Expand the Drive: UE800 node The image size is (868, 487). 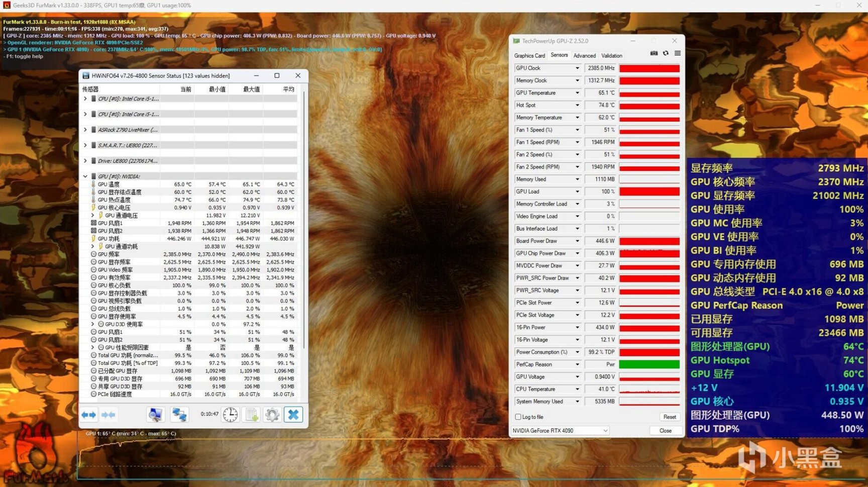(85, 161)
